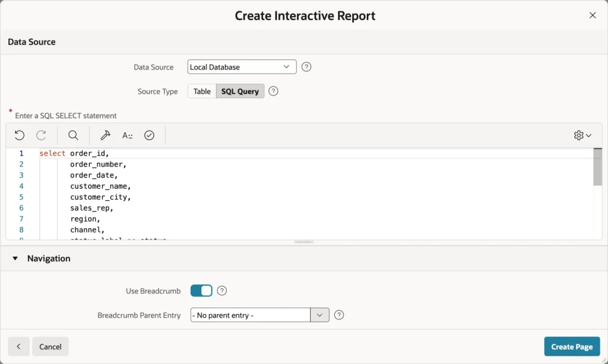Viewport: 608px width, 364px height.
Task: Close the Create Interactive Report dialog
Action: tap(593, 15)
